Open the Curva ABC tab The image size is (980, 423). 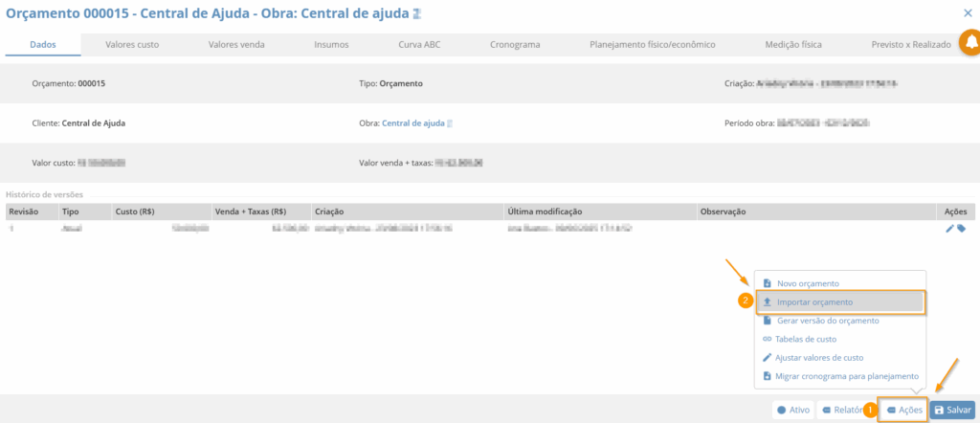pyautogui.click(x=419, y=44)
